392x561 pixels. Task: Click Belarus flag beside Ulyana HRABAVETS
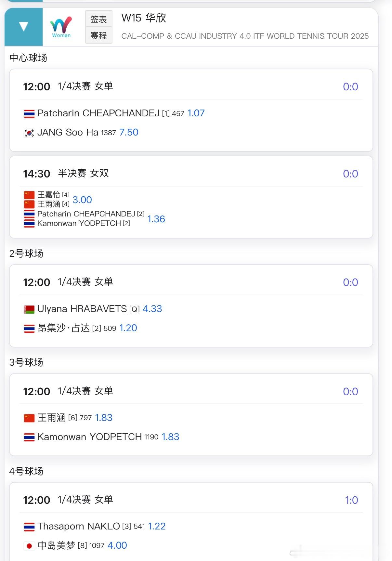click(29, 309)
